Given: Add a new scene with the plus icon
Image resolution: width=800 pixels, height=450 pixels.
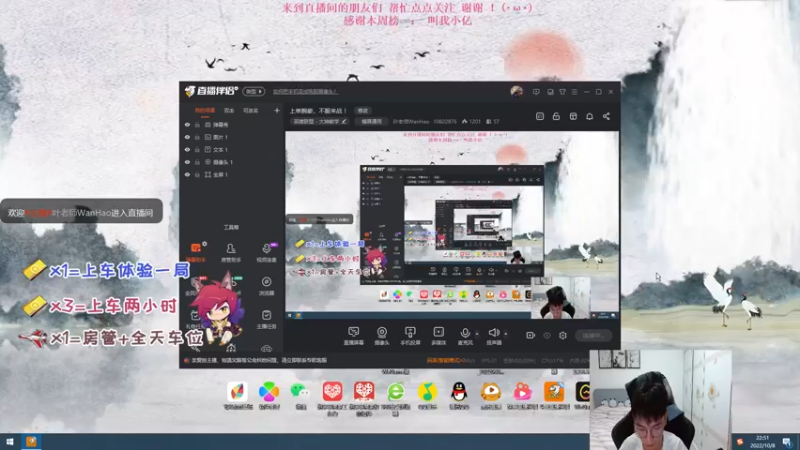Looking at the screenshot, I should pos(277,110).
